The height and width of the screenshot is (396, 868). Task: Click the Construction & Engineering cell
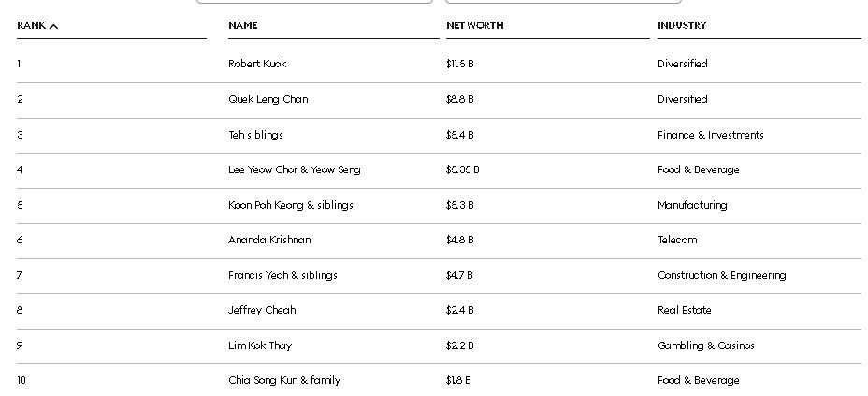pyautogui.click(x=721, y=275)
